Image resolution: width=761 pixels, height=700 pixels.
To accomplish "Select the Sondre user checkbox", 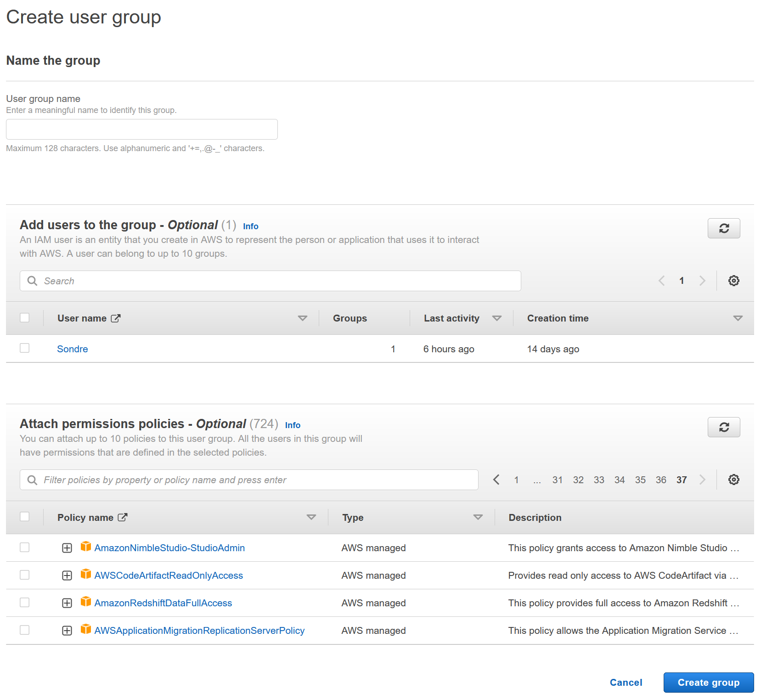I will [x=24, y=348].
